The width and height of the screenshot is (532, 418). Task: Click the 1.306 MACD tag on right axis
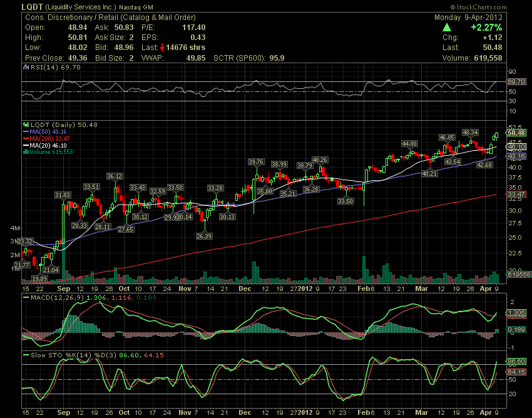(x=516, y=312)
